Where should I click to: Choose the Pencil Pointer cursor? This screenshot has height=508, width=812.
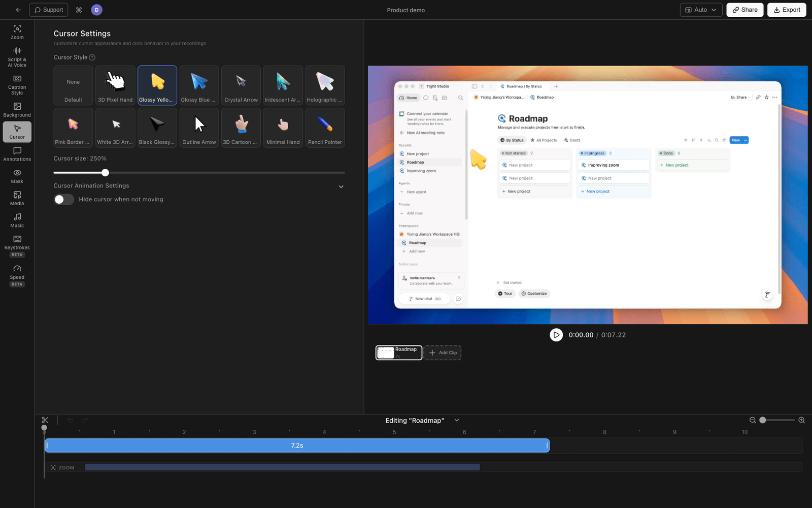click(325, 128)
